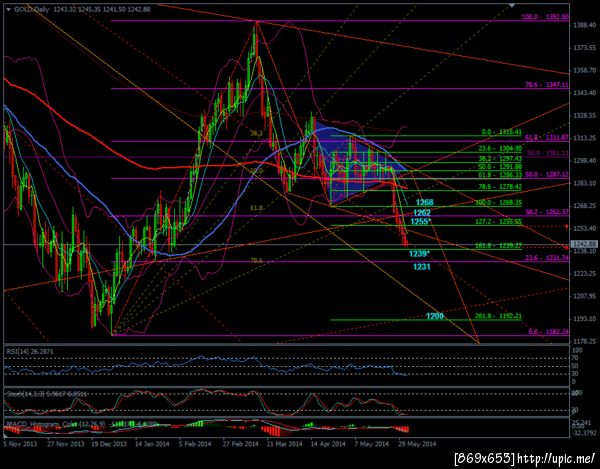Click the 29 May 2014 date label

(x=417, y=444)
